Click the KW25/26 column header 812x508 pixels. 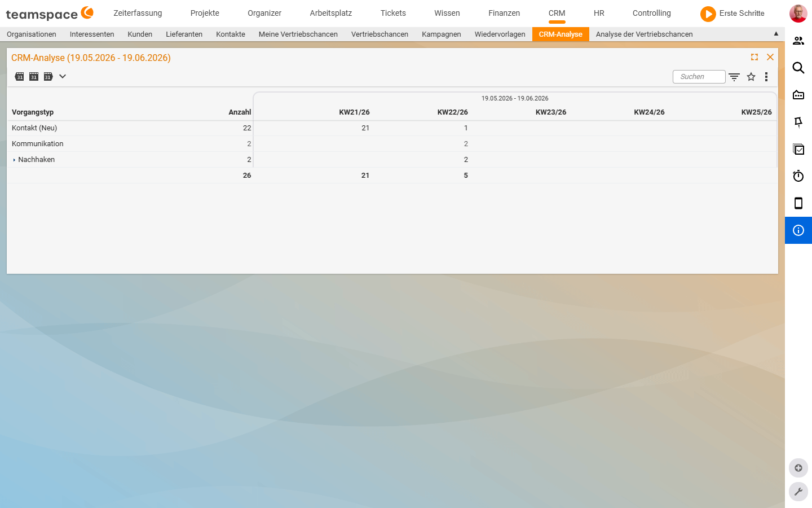[x=756, y=112]
